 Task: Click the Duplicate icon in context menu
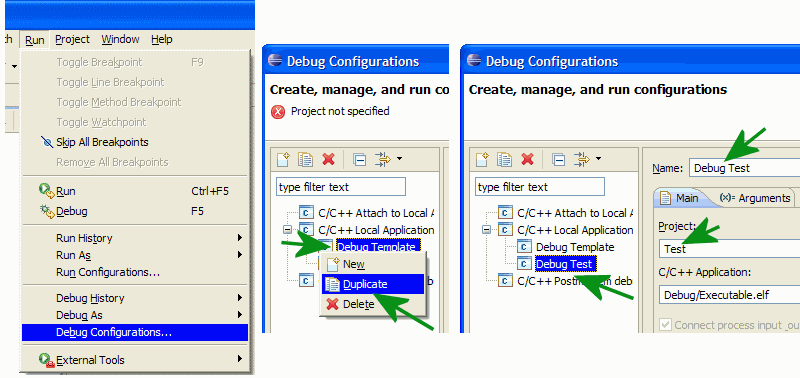[x=332, y=284]
